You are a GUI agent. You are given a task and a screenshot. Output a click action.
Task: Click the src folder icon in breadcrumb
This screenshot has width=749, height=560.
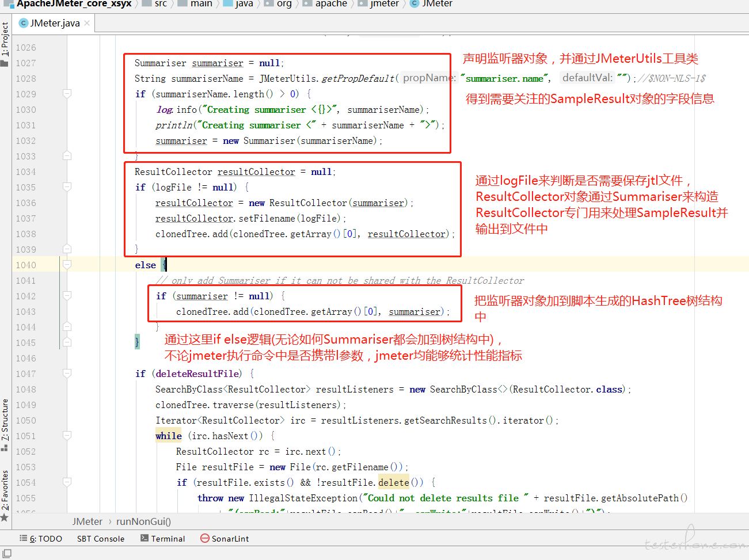146,4
